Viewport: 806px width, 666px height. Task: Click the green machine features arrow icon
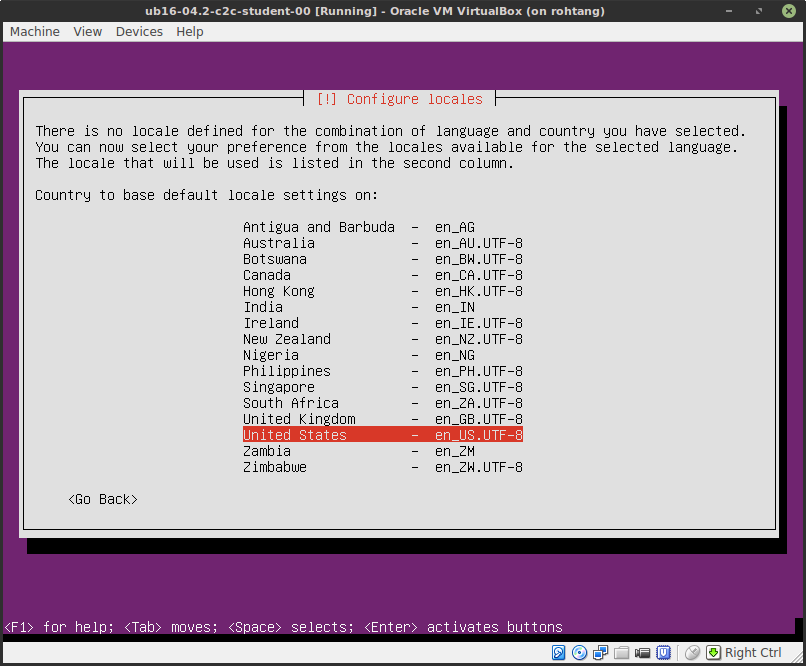pyautogui.click(x=714, y=652)
